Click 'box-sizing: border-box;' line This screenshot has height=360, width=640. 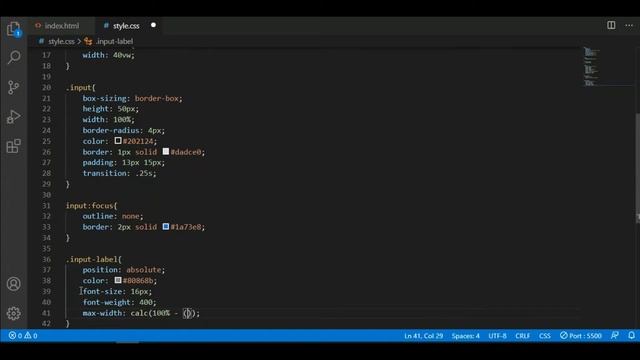tap(133, 98)
